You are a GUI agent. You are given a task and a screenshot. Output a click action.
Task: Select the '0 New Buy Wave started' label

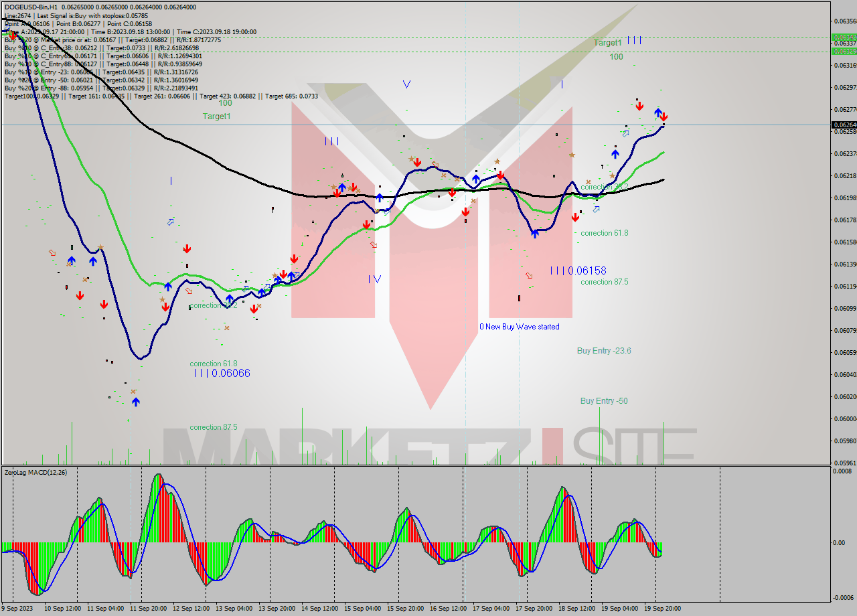(519, 327)
